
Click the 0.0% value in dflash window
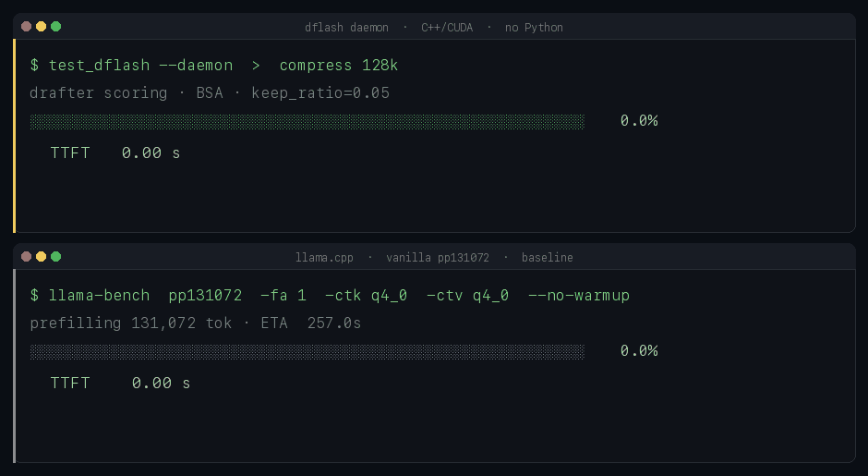639,121
